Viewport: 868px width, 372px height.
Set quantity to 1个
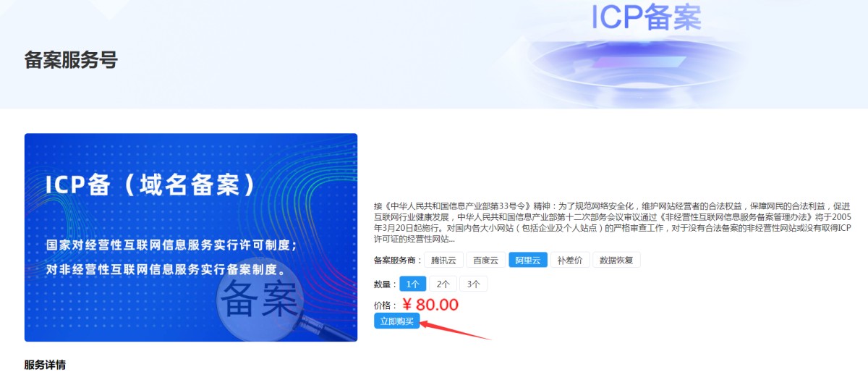[x=413, y=284]
